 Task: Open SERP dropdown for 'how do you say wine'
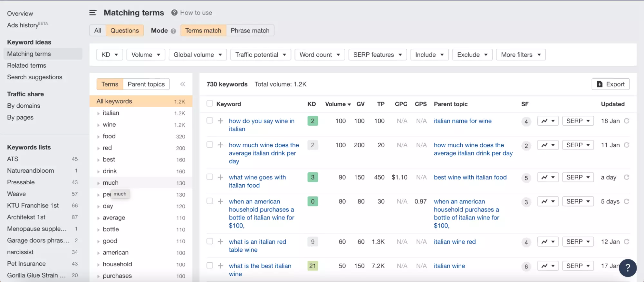pyautogui.click(x=578, y=121)
